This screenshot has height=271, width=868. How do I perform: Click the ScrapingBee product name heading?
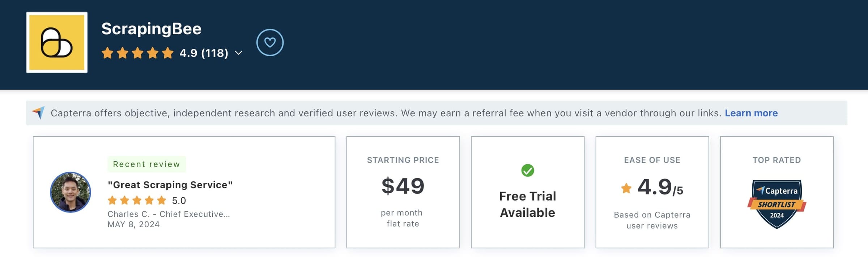(152, 29)
